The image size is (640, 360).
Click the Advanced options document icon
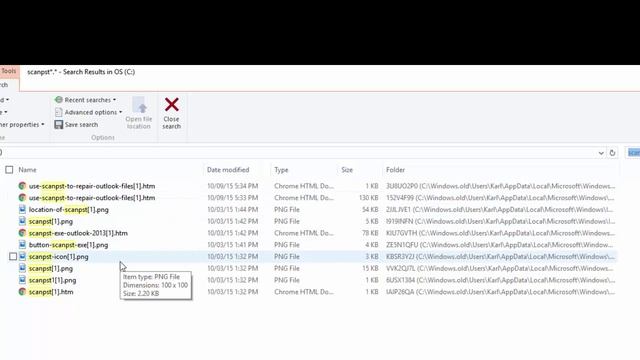pos(59,112)
